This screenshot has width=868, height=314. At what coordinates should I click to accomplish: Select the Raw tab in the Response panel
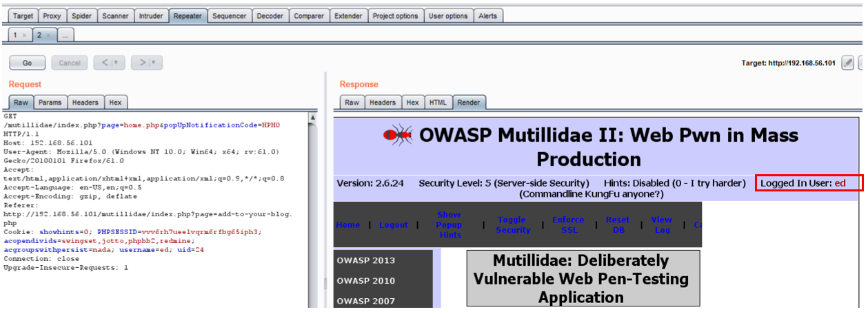click(352, 103)
